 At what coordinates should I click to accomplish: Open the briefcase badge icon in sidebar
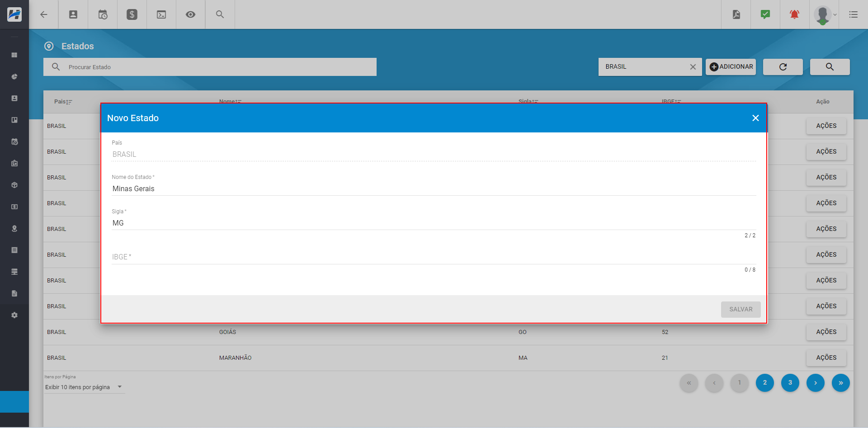pos(14,163)
